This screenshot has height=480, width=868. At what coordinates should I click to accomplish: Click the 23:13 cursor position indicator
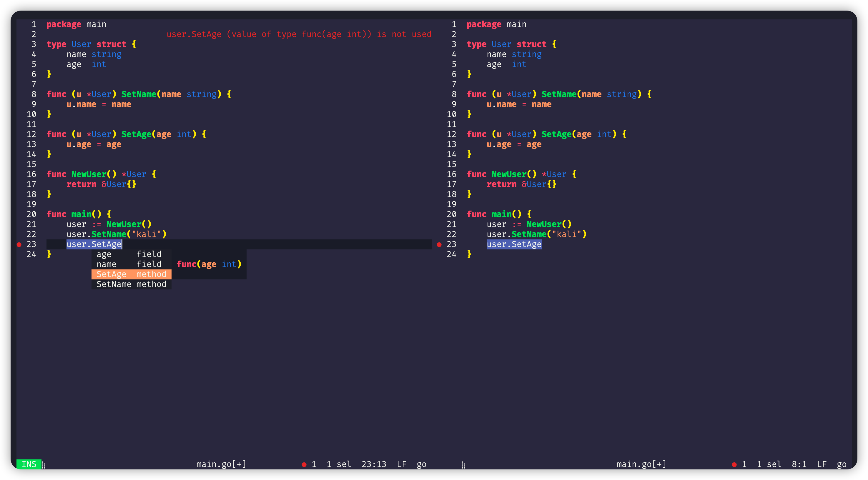pos(374,464)
